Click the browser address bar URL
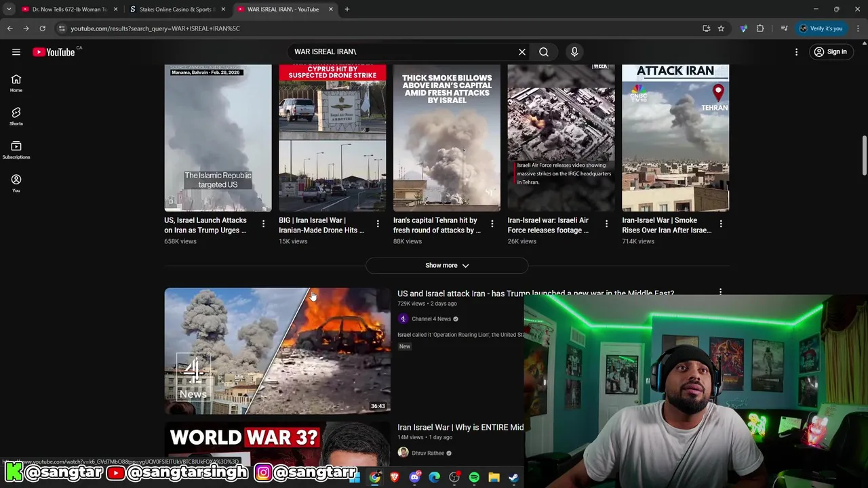This screenshot has height=488, width=868. [x=155, y=28]
